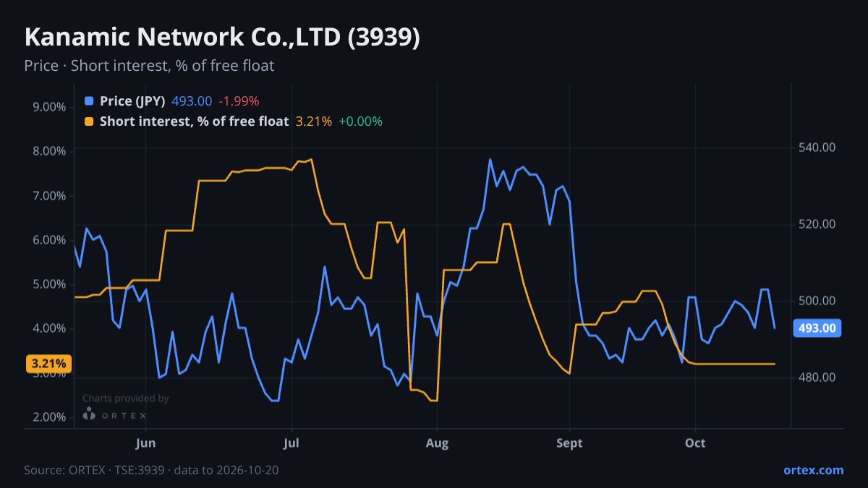
Task: Click the +0.00% short interest change
Action: (x=360, y=121)
